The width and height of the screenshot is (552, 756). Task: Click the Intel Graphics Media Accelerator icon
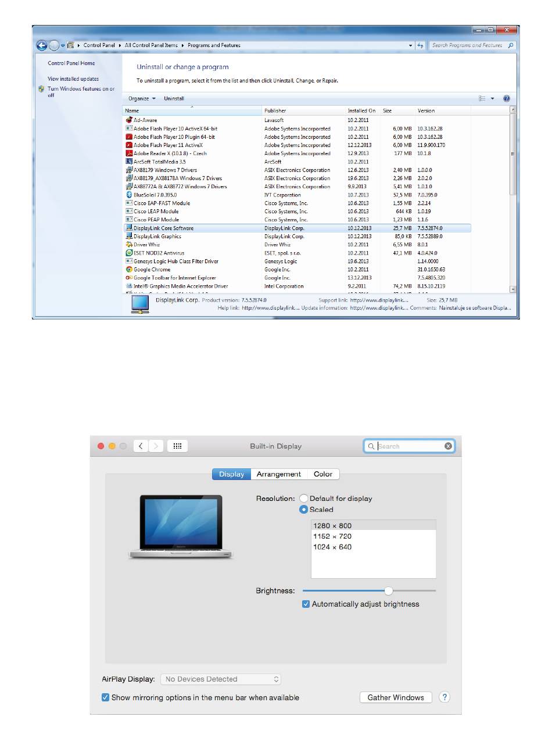(x=129, y=286)
